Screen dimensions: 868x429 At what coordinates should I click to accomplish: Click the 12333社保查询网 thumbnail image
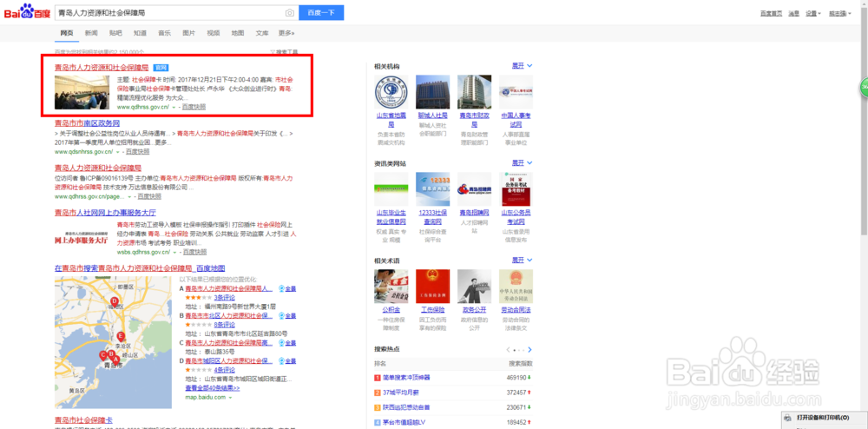432,189
